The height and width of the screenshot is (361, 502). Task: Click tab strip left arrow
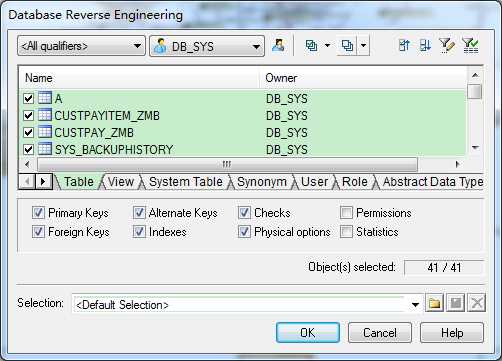[x=27, y=182]
